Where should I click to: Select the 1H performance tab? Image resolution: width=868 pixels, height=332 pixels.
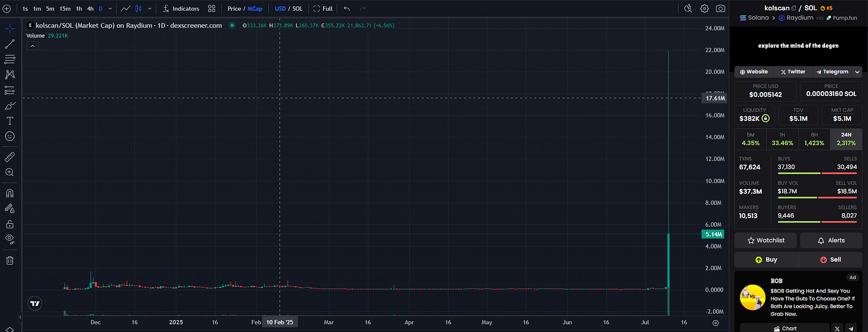click(782, 139)
